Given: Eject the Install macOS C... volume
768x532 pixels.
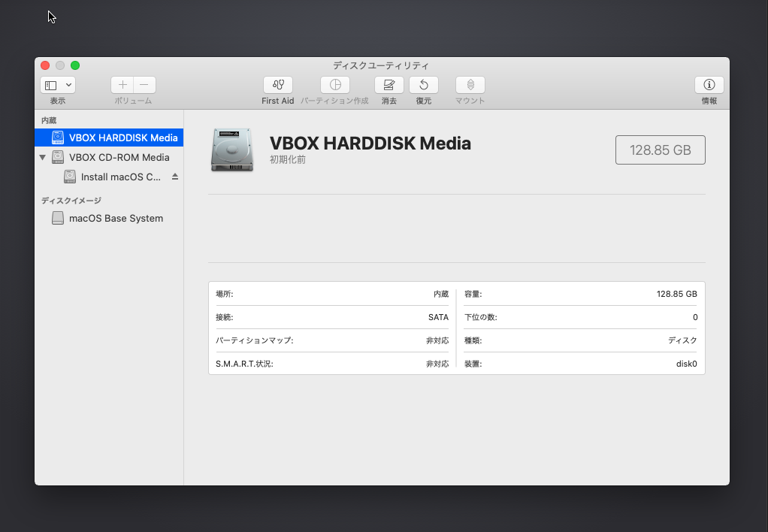Looking at the screenshot, I should click(175, 177).
